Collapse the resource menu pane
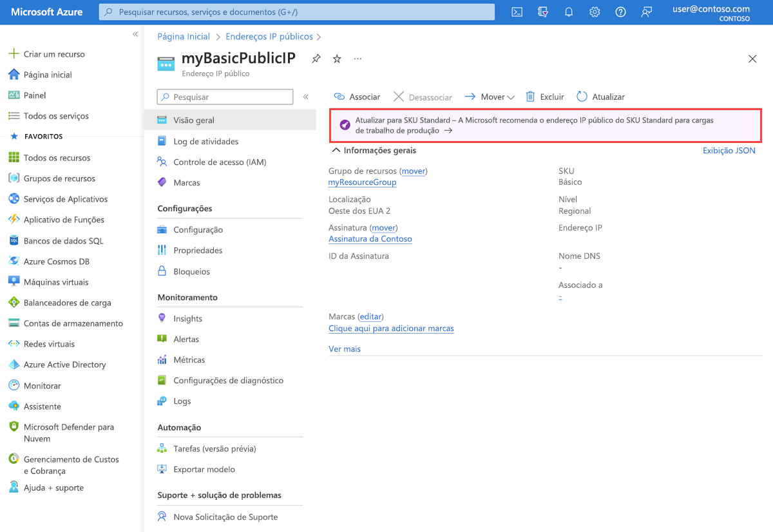Image resolution: width=773 pixels, height=532 pixels. tap(306, 97)
